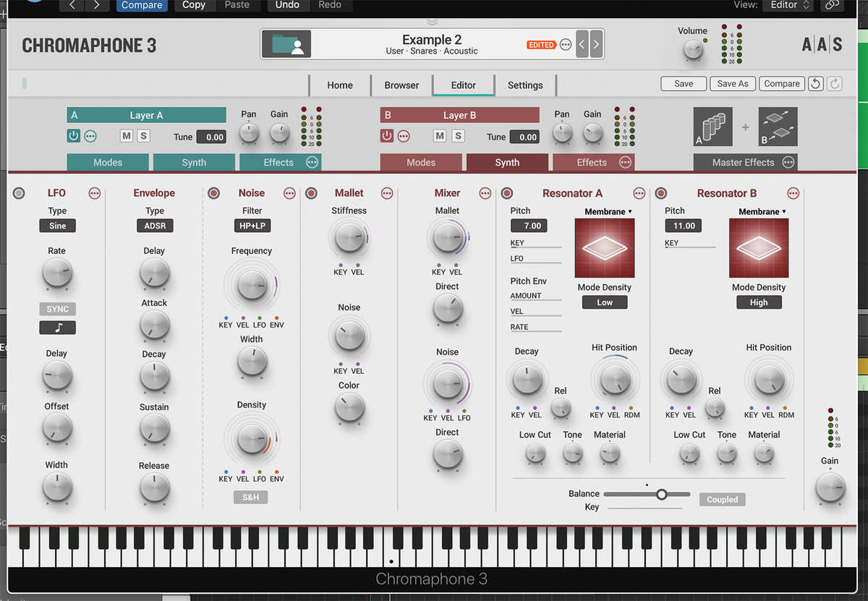Screen dimensions: 868x601
Task: Click the preset folder thumbnail icon
Action: [285, 43]
